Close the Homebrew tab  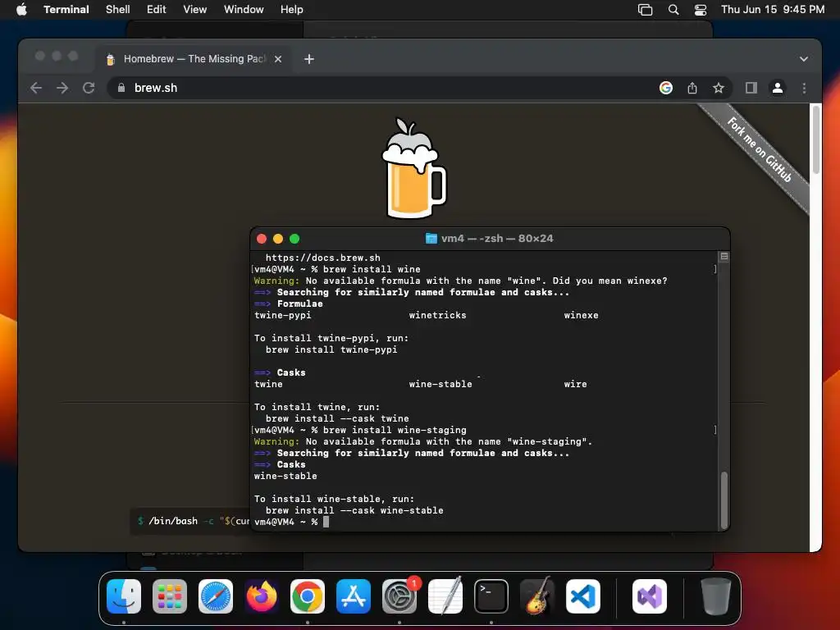(x=278, y=59)
